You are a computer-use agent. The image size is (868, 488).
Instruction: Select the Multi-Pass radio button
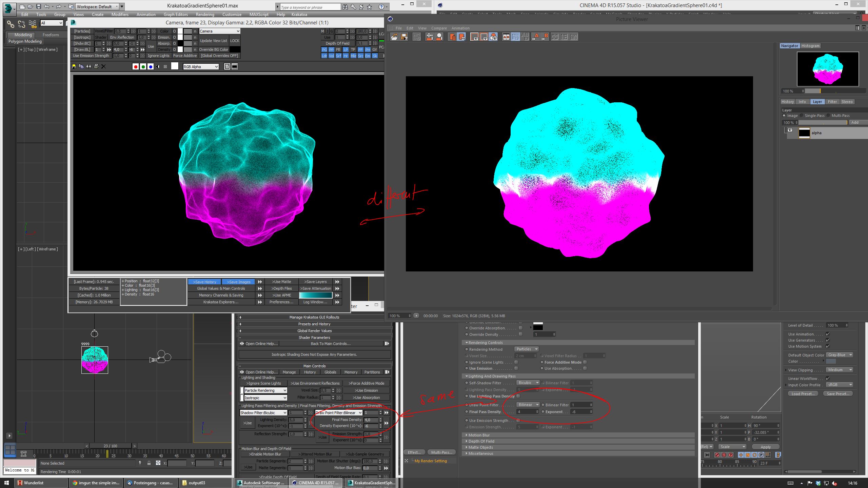829,116
